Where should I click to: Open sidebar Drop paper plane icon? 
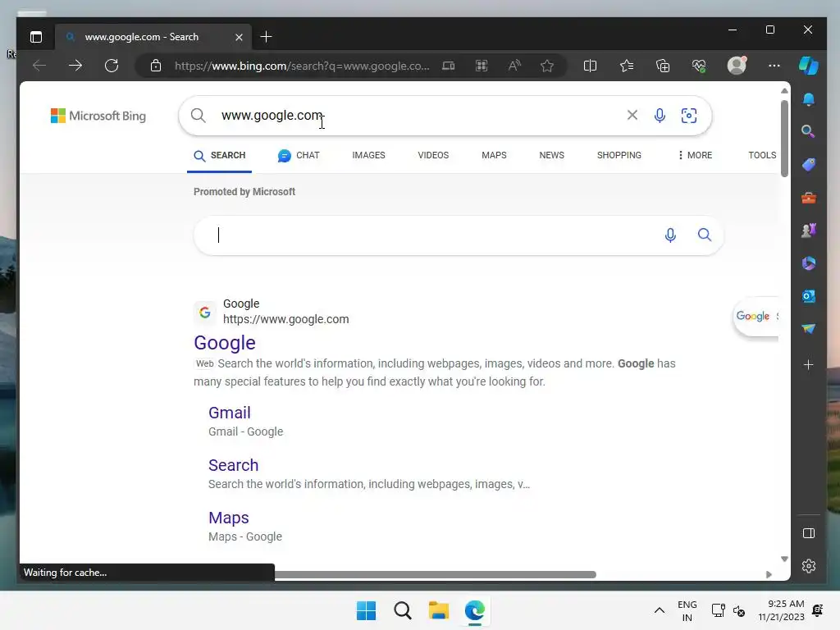(x=808, y=328)
